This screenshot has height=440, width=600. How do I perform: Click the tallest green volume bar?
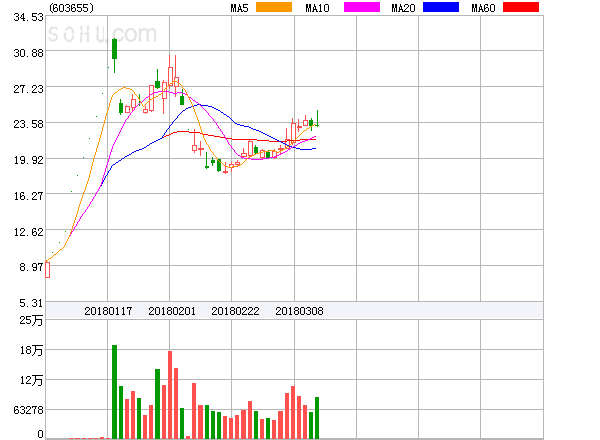click(114, 392)
